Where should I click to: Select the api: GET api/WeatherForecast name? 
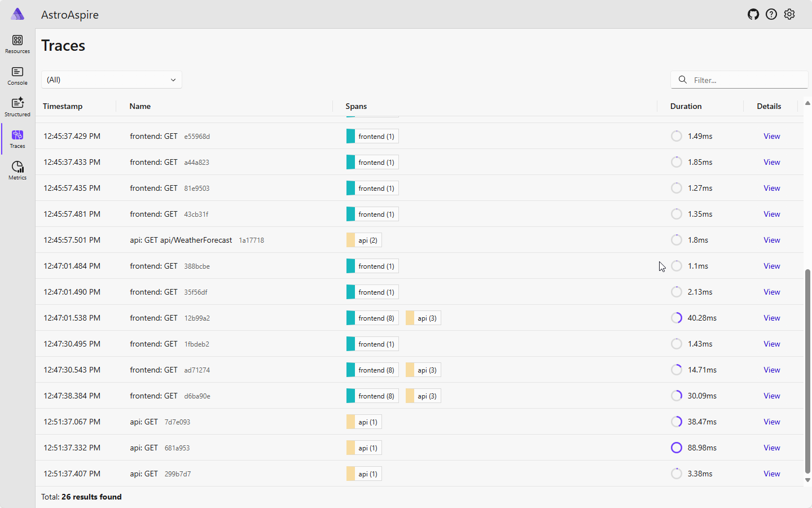[x=181, y=240]
